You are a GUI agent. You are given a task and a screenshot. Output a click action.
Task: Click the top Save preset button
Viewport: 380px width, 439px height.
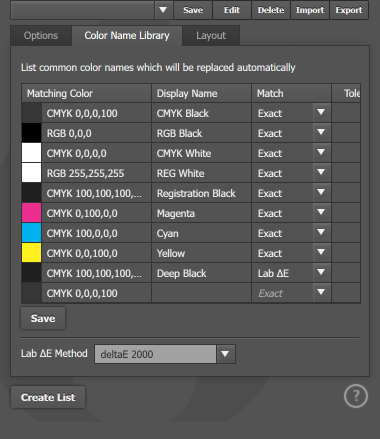coord(193,10)
